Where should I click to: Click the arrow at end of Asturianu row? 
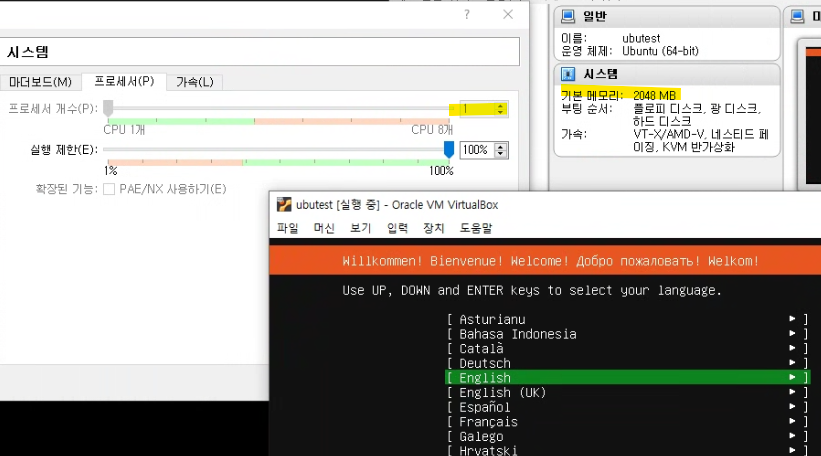coord(792,318)
